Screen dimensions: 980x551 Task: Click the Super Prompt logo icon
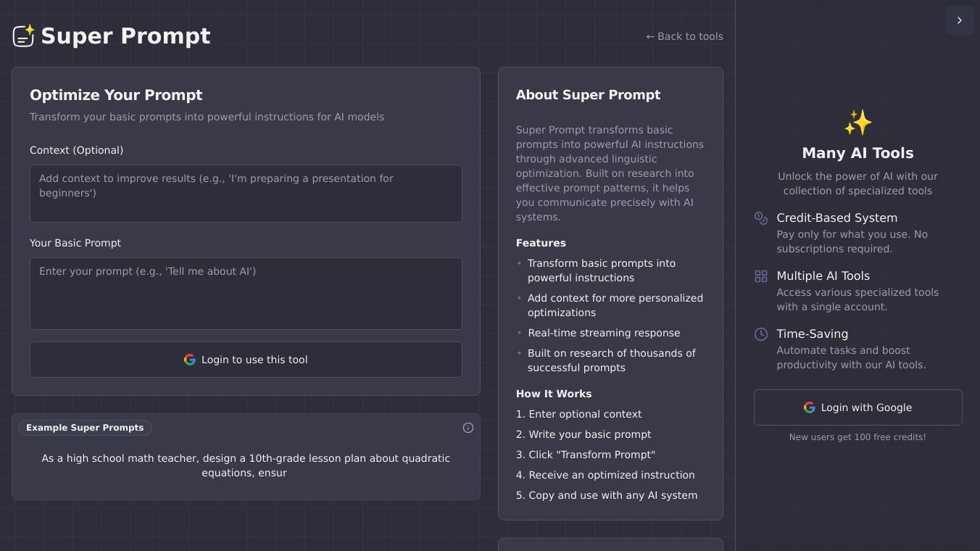point(24,36)
